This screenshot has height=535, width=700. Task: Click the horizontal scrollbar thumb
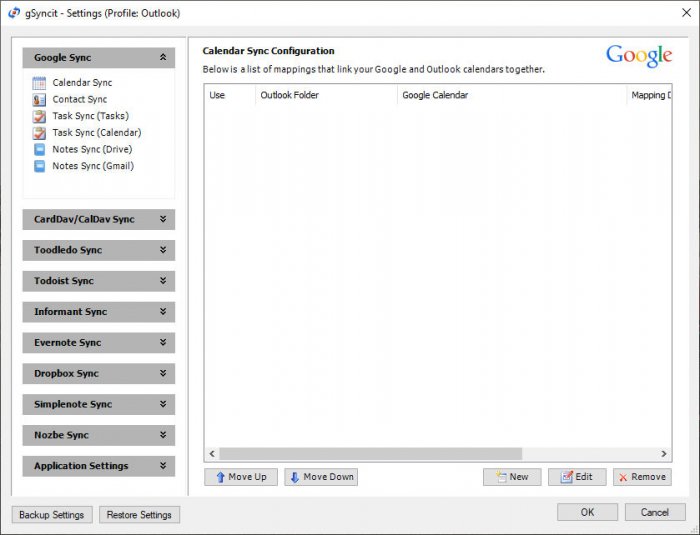[x=371, y=454]
